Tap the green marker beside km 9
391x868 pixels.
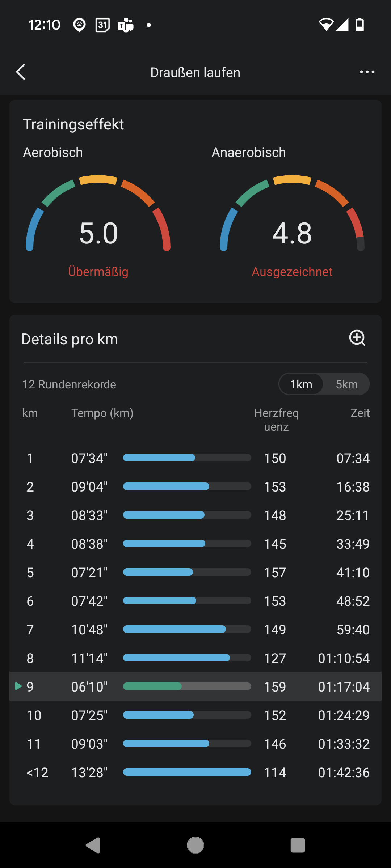18,686
